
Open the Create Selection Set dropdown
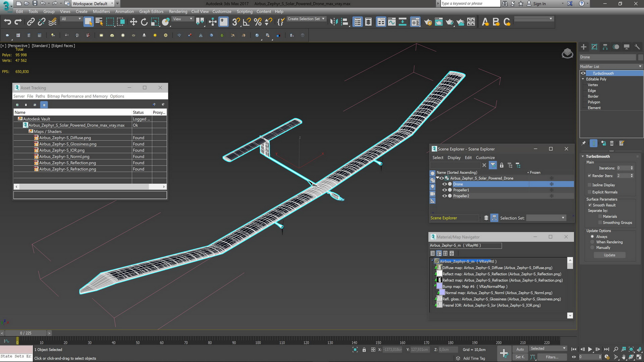[306, 19]
